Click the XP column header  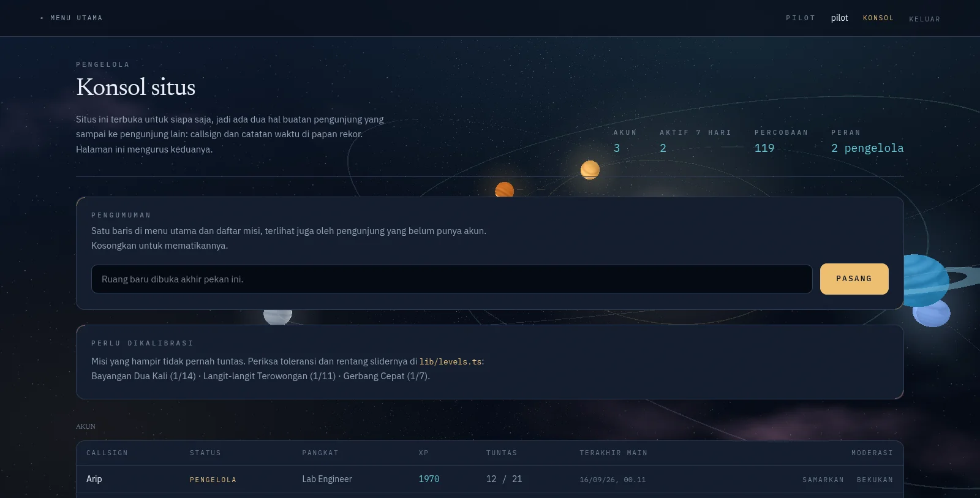(423, 453)
